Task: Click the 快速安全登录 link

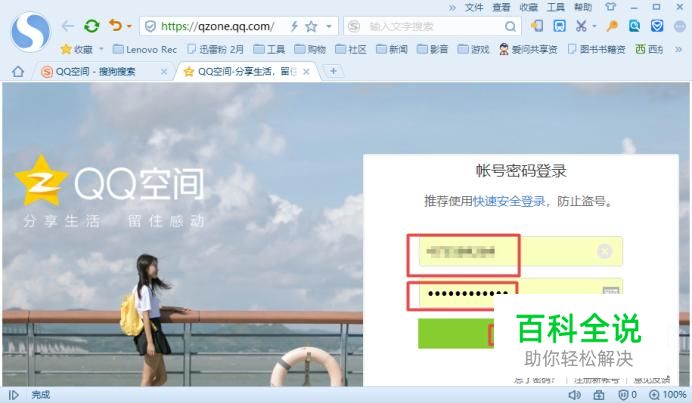Action: point(509,202)
